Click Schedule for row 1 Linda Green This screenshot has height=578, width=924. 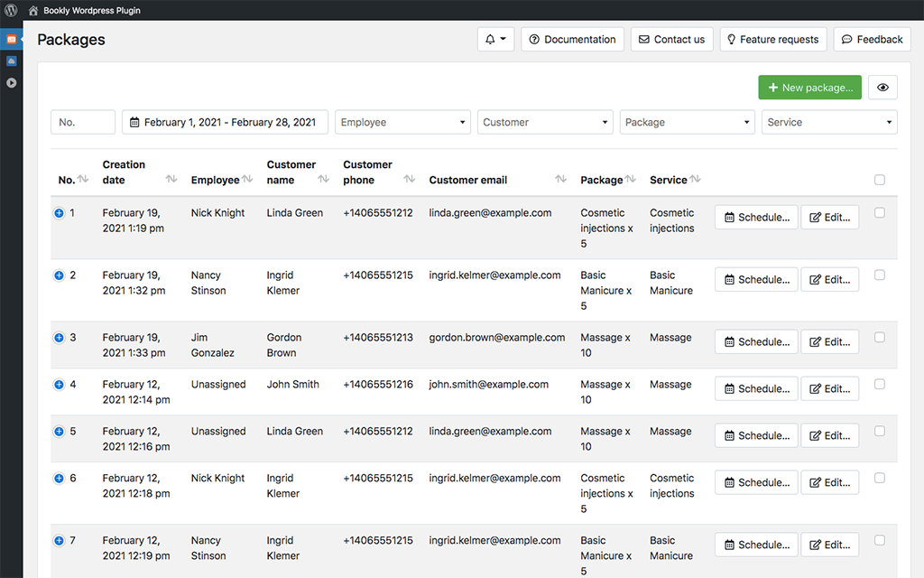757,217
